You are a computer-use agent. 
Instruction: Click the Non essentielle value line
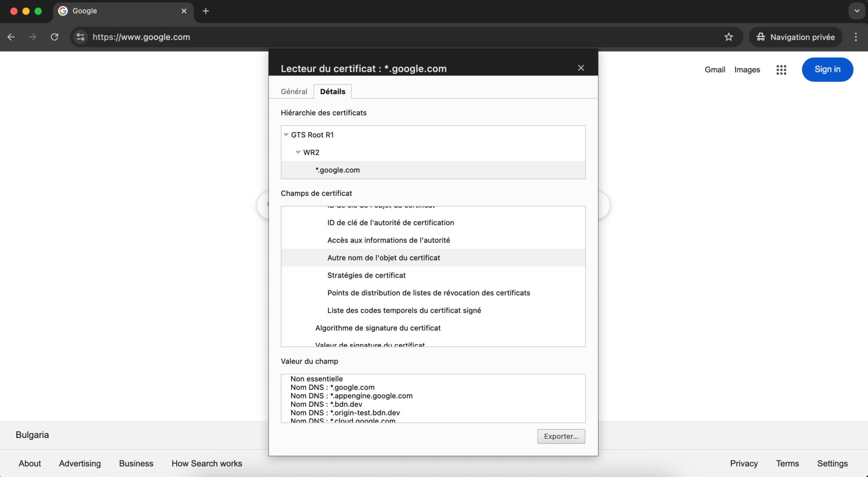pyautogui.click(x=316, y=379)
